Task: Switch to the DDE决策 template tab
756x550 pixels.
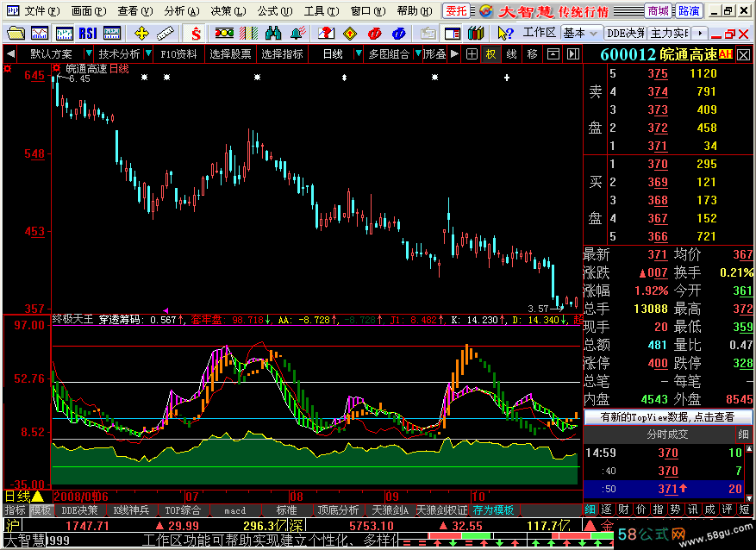Action: coord(79,510)
